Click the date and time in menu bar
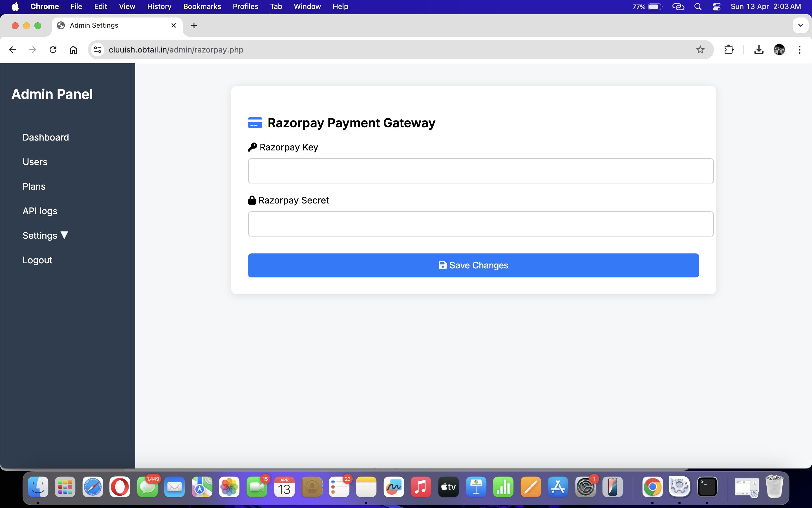This screenshot has width=812, height=508. tap(766, 7)
